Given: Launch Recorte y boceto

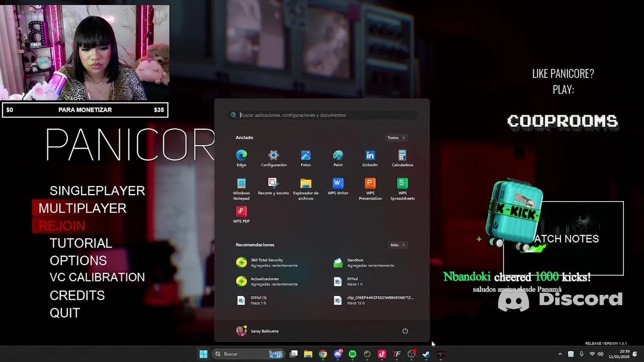Looking at the screenshot, I should [274, 187].
